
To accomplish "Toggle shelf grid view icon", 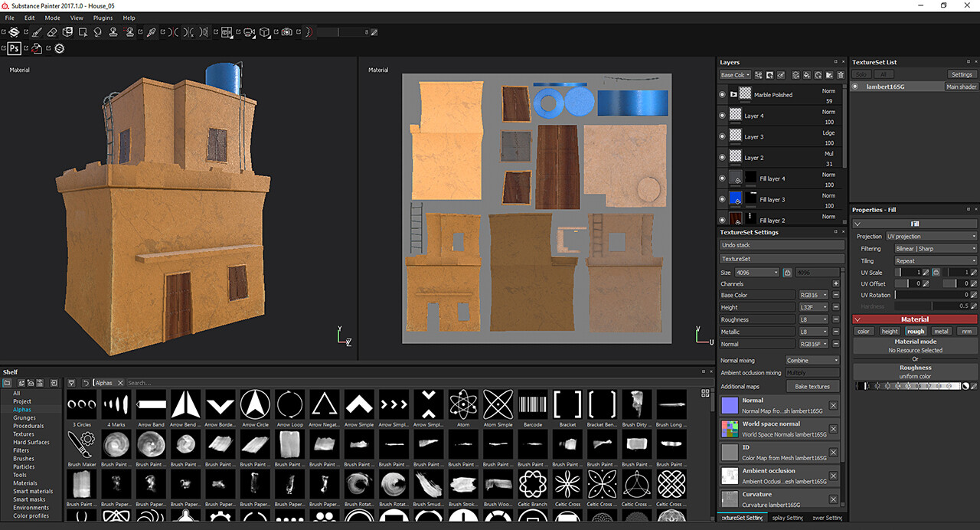I will point(705,393).
